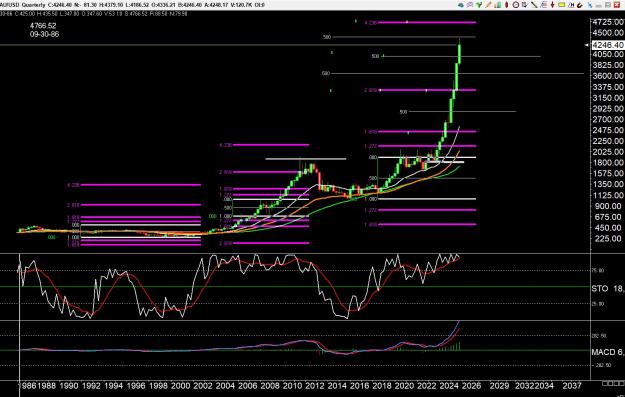Click the 2012 year label on the time axis

coord(314,386)
